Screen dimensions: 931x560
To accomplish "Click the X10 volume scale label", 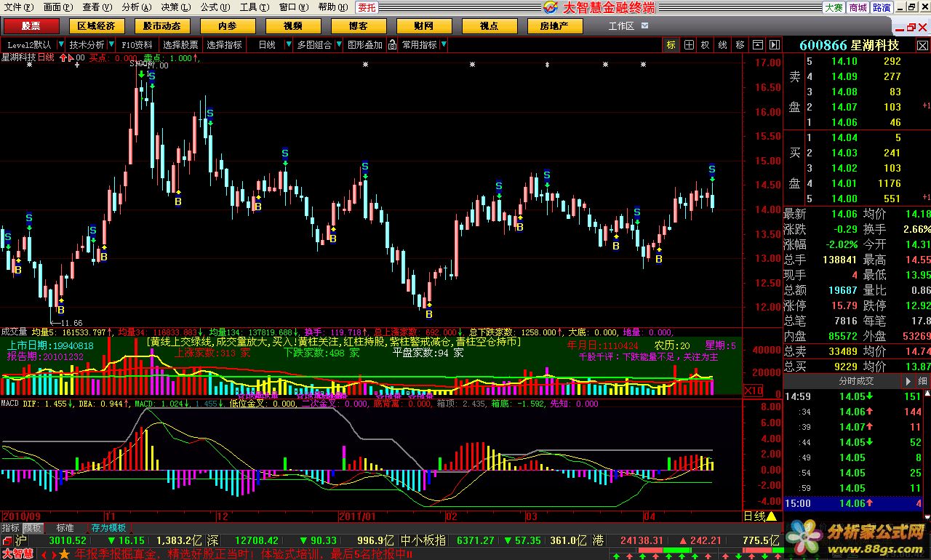I will 753,390.
